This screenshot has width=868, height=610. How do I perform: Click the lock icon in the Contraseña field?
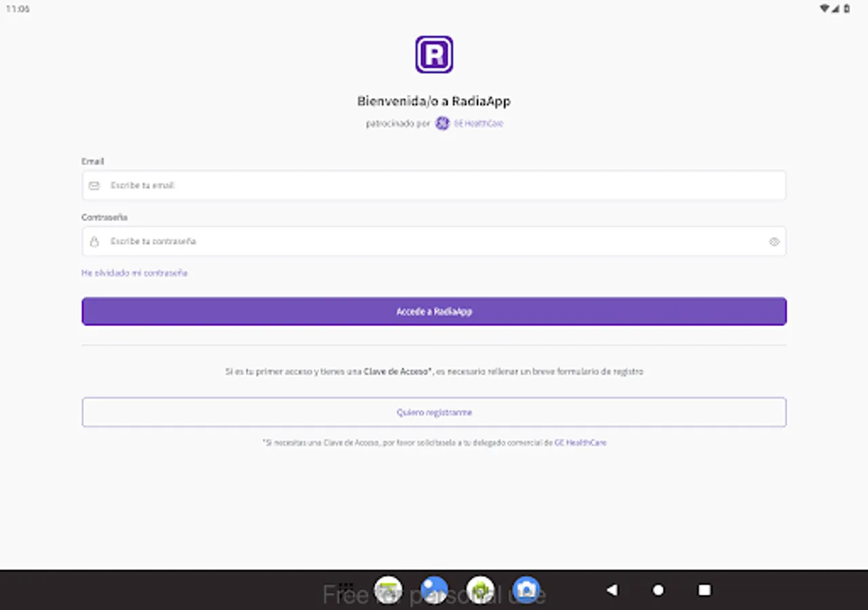pos(94,241)
